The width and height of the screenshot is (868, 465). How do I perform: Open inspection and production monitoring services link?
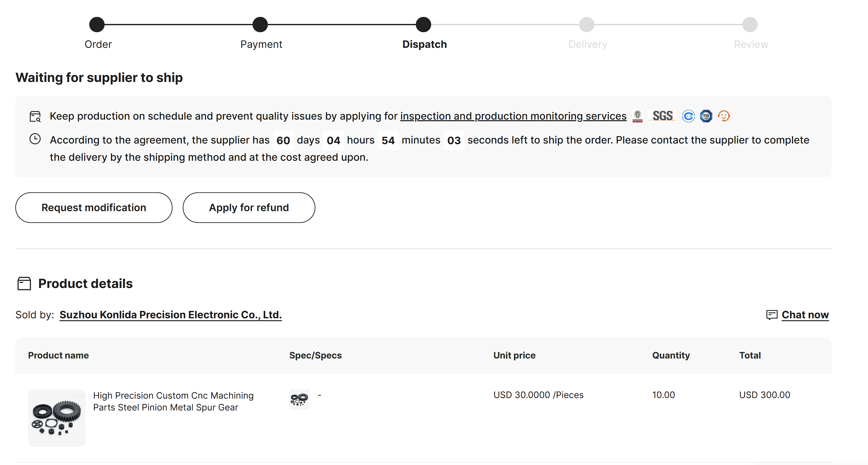click(513, 116)
